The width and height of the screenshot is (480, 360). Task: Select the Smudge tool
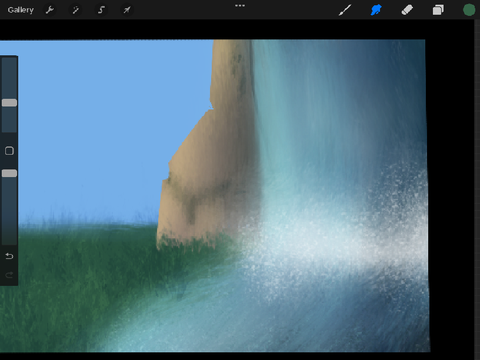coord(376,10)
